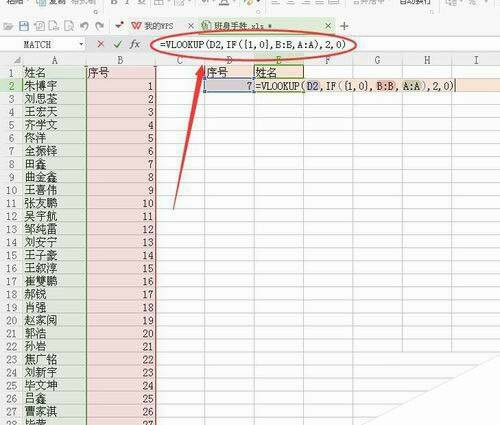Click the Undo arrow icon
The image size is (500, 425).
click(x=84, y=26)
